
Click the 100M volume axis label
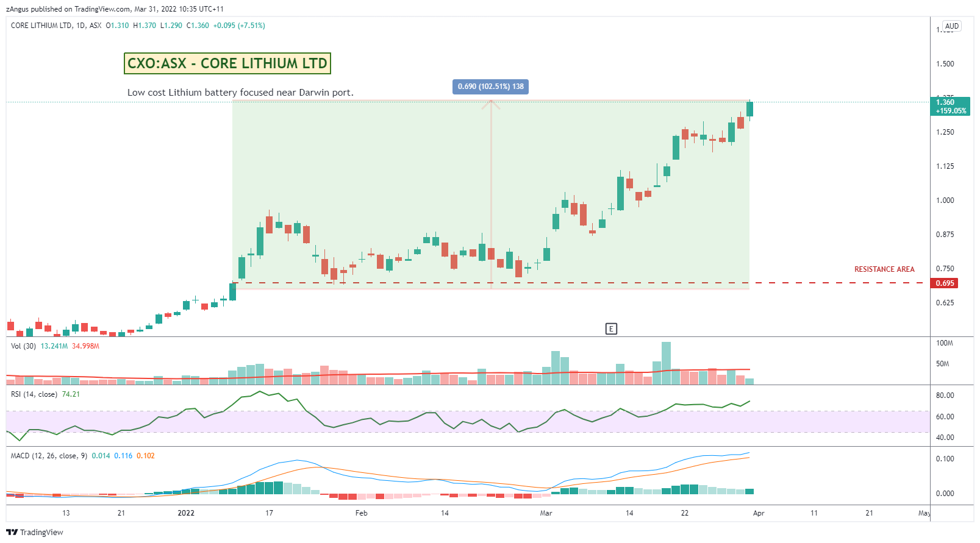pyautogui.click(x=945, y=343)
